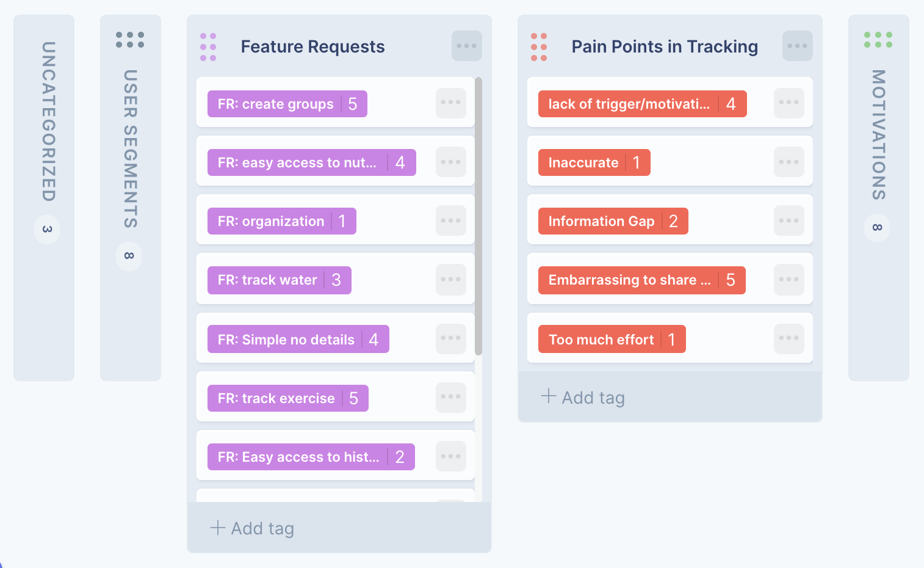
Task: Expand the collapsed User Segments column
Action: 131,198
